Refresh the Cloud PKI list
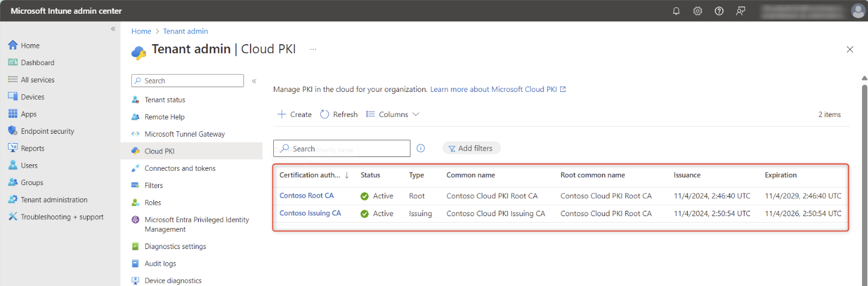 coord(339,115)
